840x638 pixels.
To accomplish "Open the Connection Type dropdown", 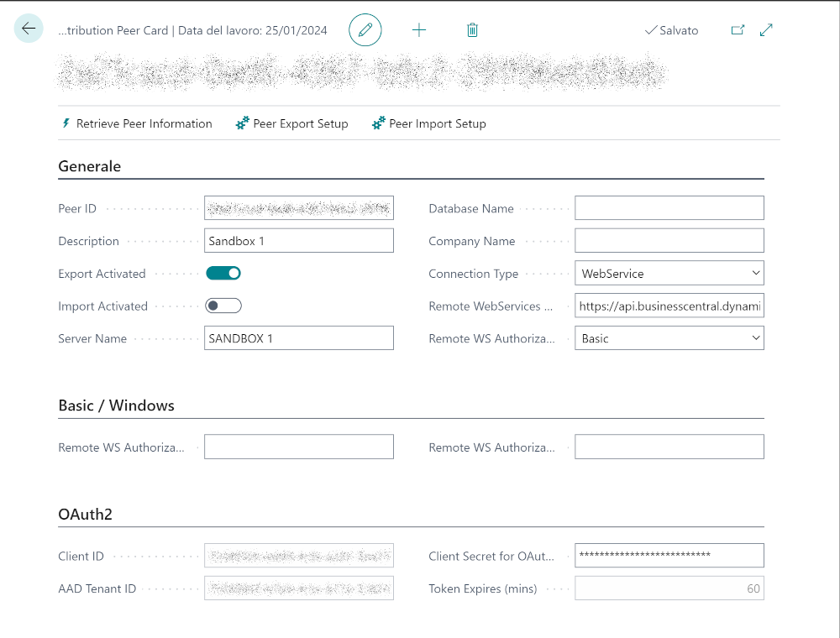I will click(669, 274).
